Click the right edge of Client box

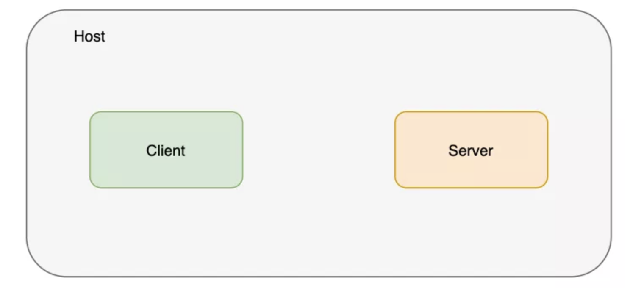click(x=243, y=150)
